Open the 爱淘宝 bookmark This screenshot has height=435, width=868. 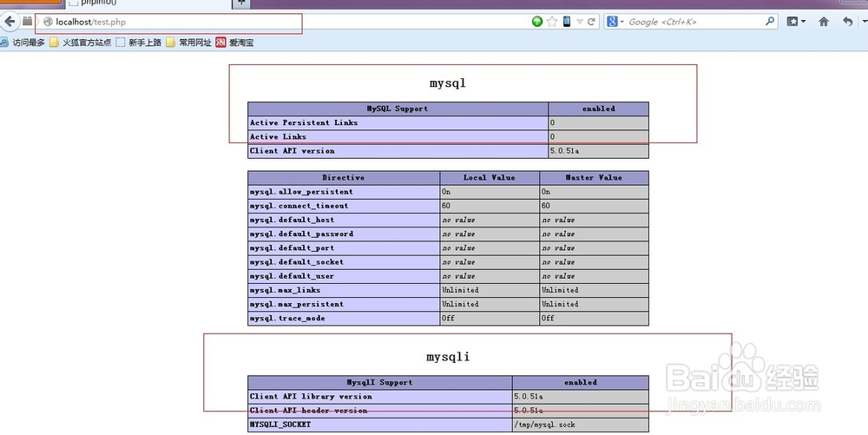pyautogui.click(x=234, y=42)
